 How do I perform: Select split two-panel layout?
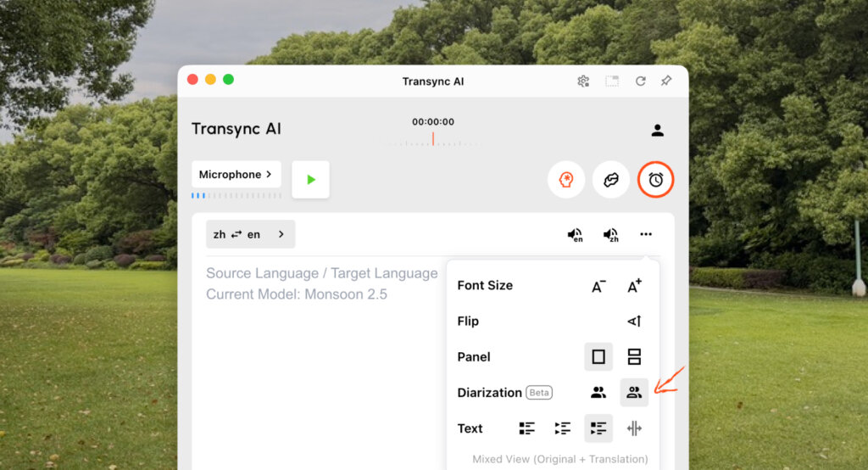point(634,356)
